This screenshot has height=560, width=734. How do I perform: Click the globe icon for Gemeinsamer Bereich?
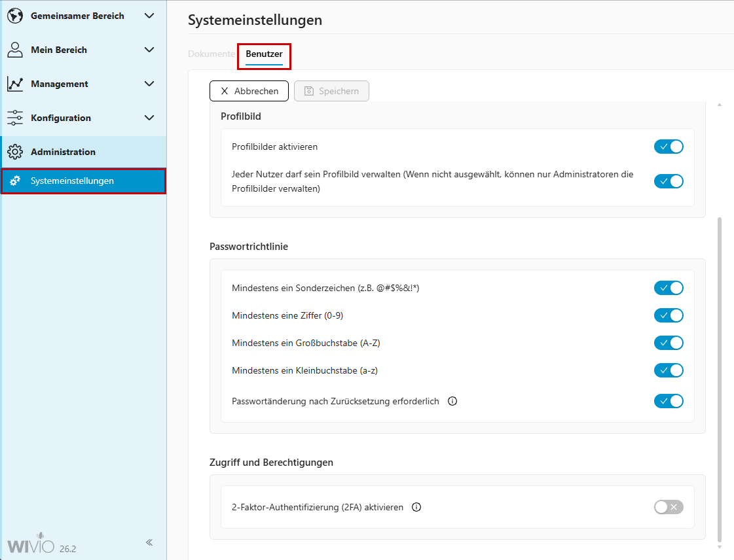(x=15, y=16)
